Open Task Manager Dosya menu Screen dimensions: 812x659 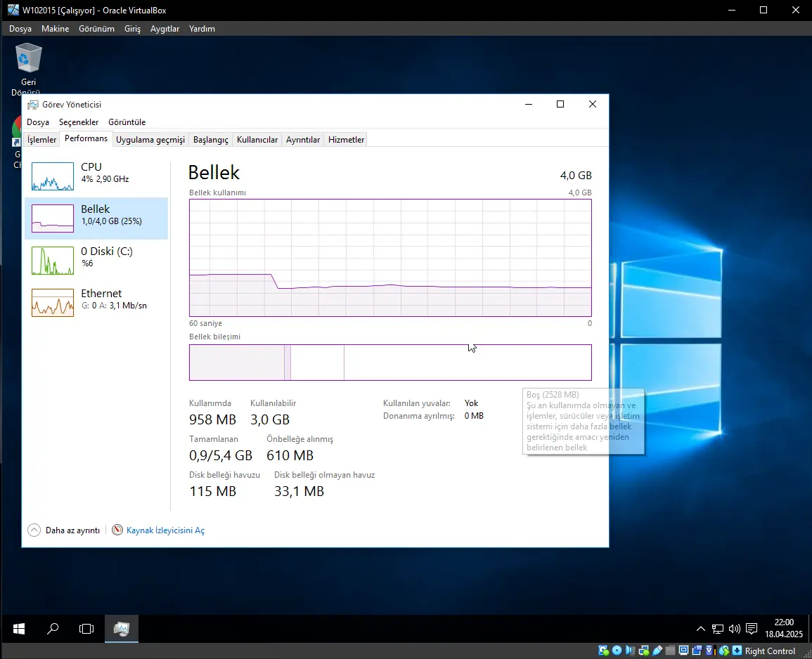(x=38, y=122)
